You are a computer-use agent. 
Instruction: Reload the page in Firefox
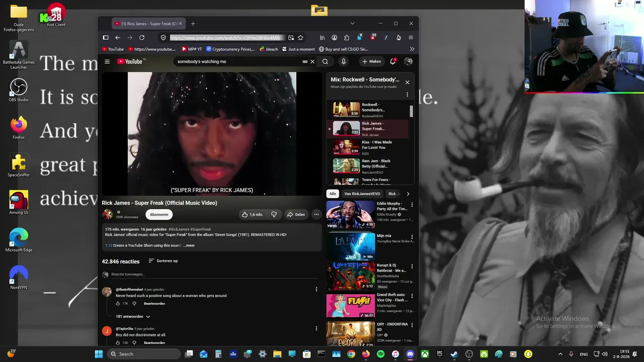[142, 38]
